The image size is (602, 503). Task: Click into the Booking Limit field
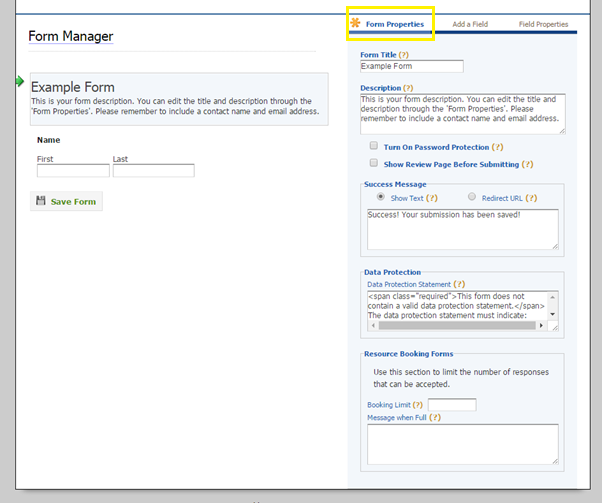coord(452,404)
